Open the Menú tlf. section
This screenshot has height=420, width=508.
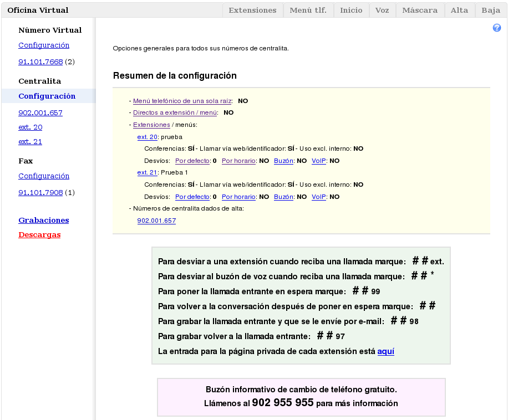pyautogui.click(x=308, y=10)
